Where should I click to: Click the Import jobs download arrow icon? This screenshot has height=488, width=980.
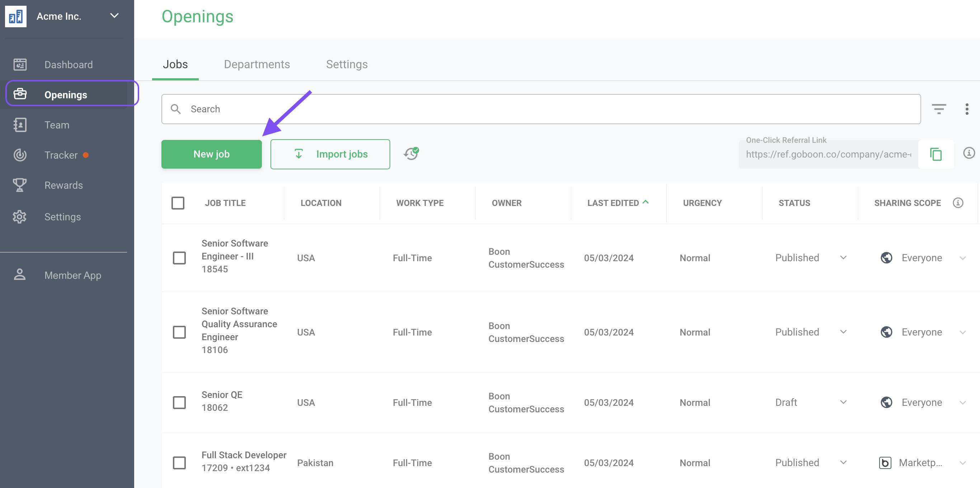click(299, 154)
